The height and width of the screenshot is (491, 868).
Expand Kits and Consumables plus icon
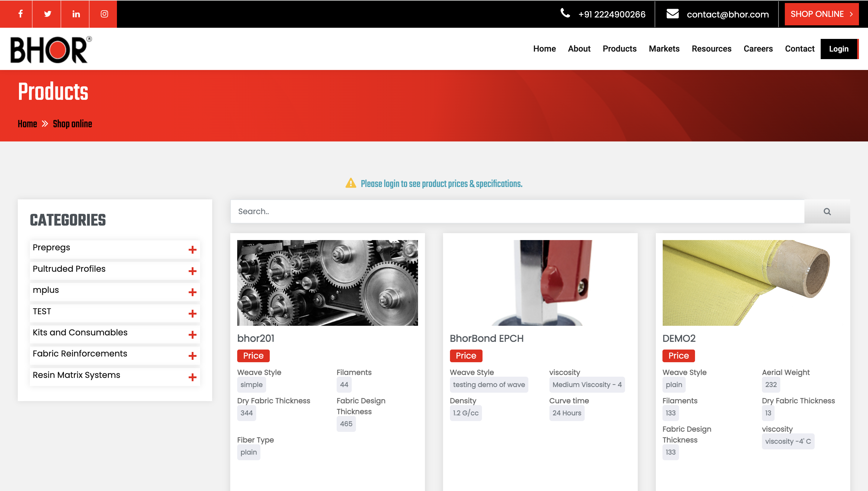192,334
